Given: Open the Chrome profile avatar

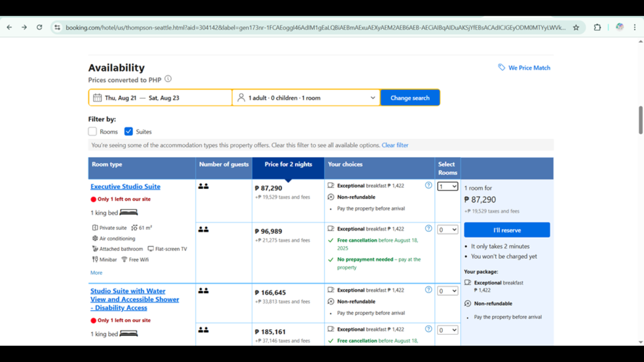Looking at the screenshot, I should click(x=620, y=27).
